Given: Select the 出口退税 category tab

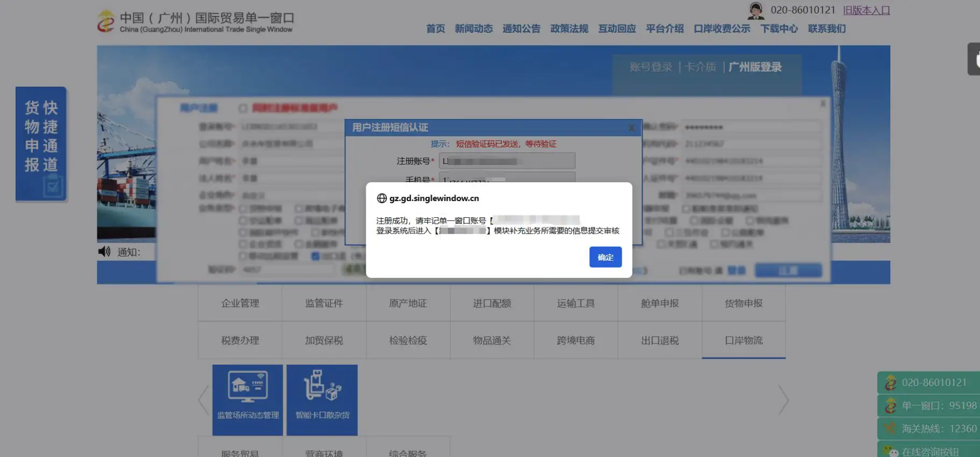Looking at the screenshot, I should coord(660,340).
